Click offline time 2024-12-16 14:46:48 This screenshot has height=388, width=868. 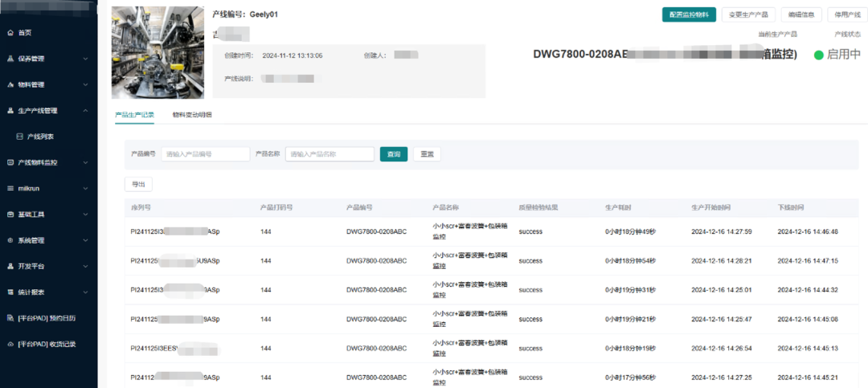(808, 231)
